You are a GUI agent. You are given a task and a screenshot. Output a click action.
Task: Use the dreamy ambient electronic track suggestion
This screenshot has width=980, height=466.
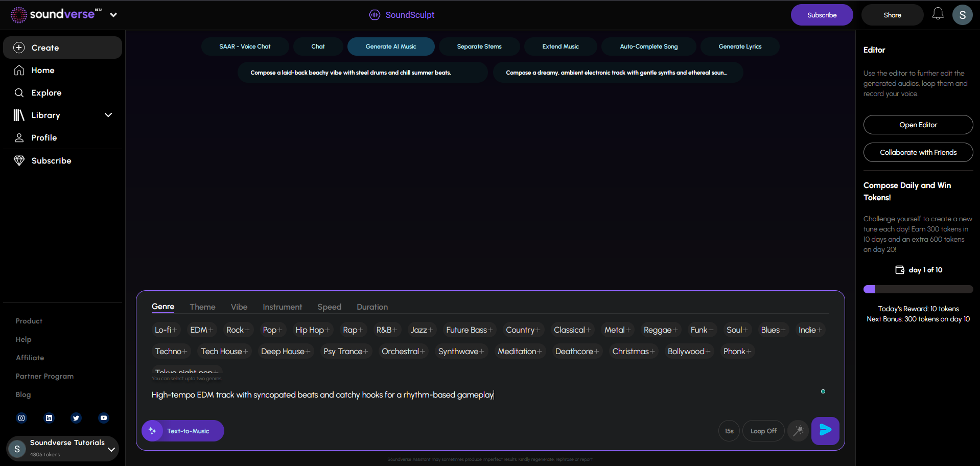click(x=618, y=73)
